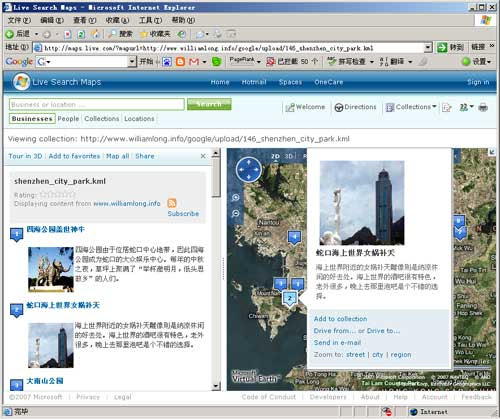Open the Favorites menu
This screenshot has width=500, height=419.
pos(117,20)
